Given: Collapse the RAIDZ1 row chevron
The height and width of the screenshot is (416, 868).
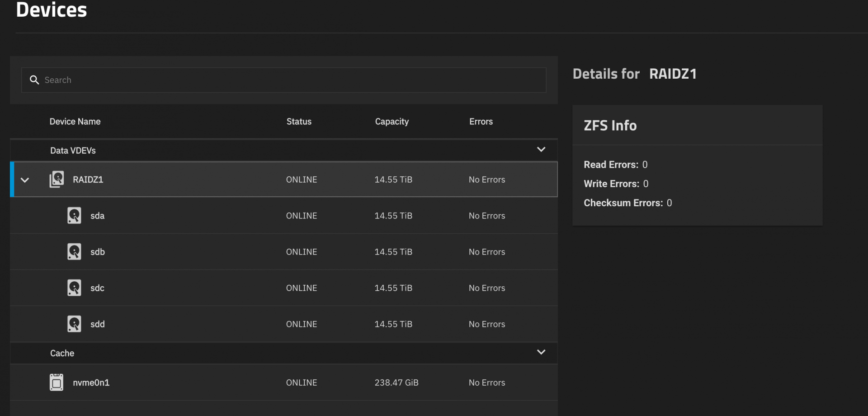Looking at the screenshot, I should pyautogui.click(x=25, y=180).
